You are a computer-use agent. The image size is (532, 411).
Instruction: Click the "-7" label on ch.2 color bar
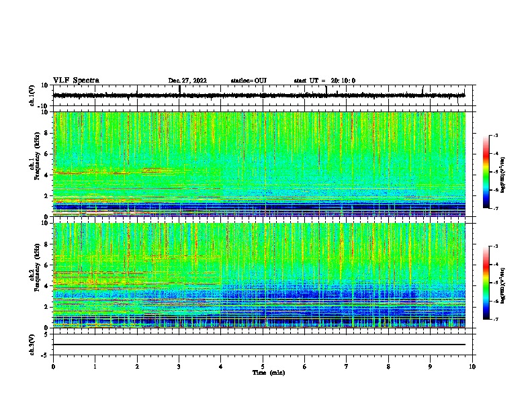click(x=495, y=319)
